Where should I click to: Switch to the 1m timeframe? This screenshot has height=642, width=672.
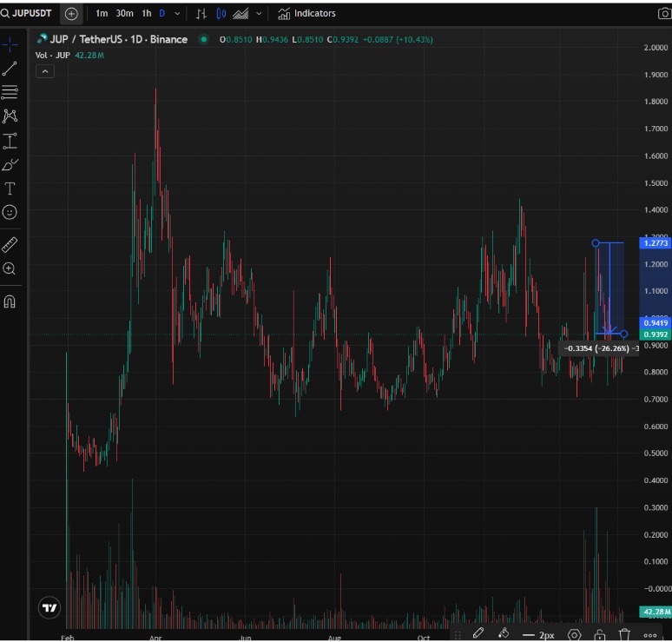point(102,13)
